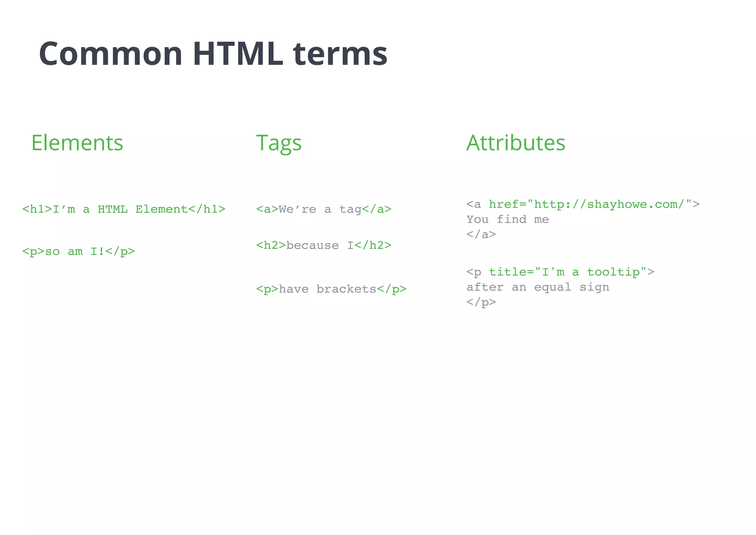The image size is (756, 535).
Task: Click the word 'Common' in the title
Action: (x=111, y=54)
